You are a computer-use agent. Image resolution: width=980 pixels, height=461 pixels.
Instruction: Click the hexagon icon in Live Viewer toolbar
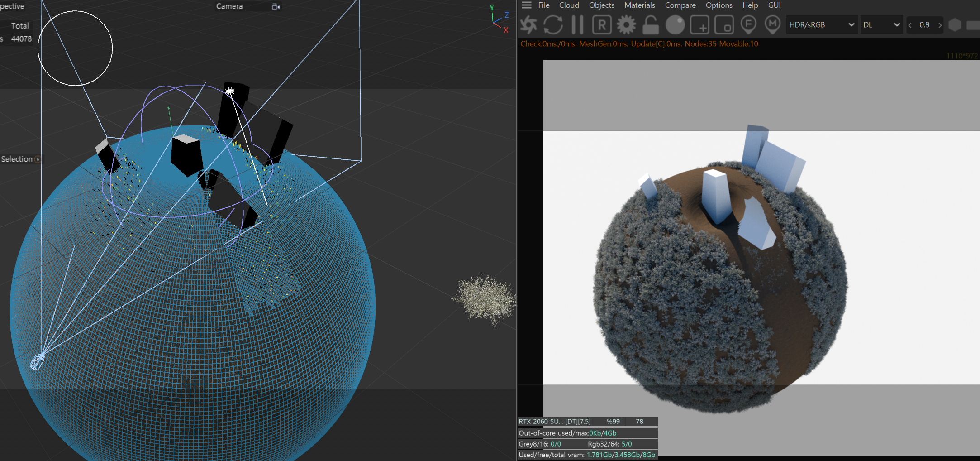pyautogui.click(x=955, y=25)
